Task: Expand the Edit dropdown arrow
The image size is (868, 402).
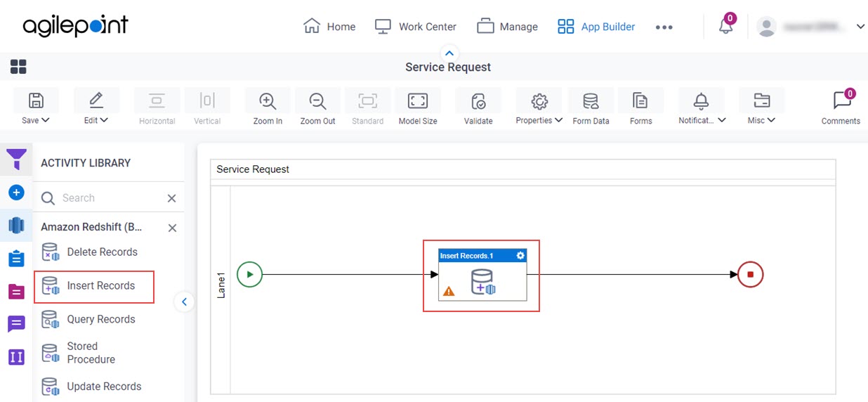Action: pyautogui.click(x=104, y=120)
